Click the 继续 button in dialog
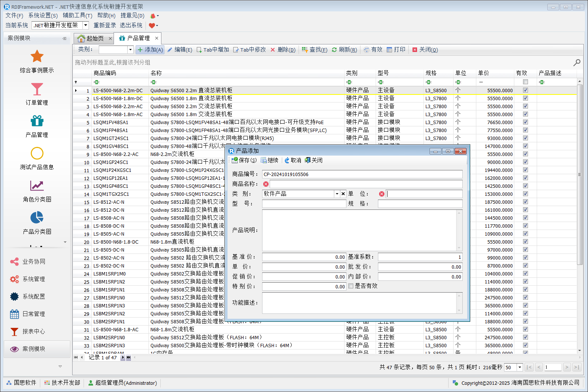Screen dimensions: 588x392 270,161
